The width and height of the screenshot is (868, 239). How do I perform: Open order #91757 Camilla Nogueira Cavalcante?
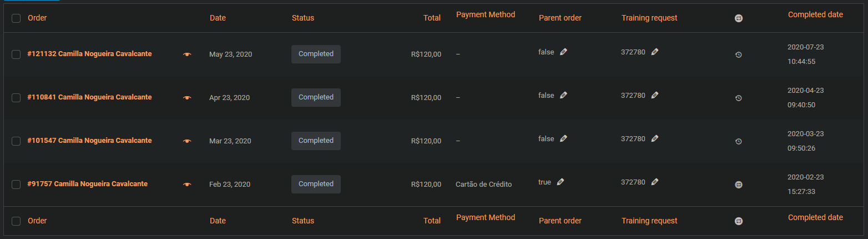click(87, 184)
